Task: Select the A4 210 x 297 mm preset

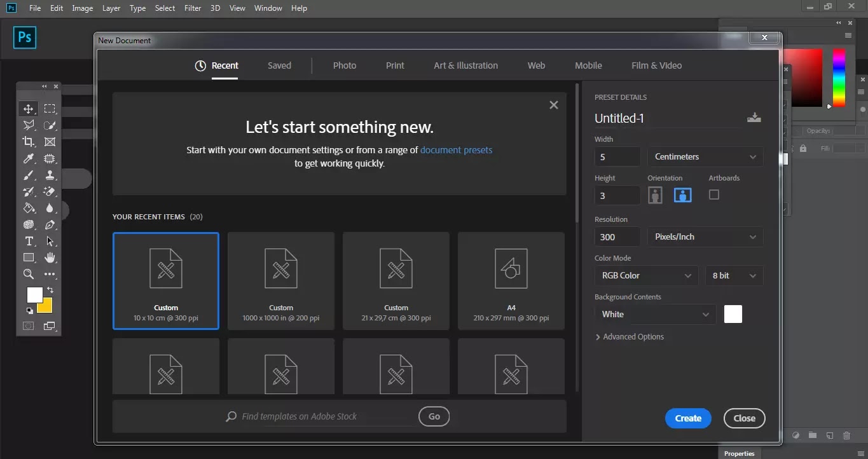Action: point(511,281)
